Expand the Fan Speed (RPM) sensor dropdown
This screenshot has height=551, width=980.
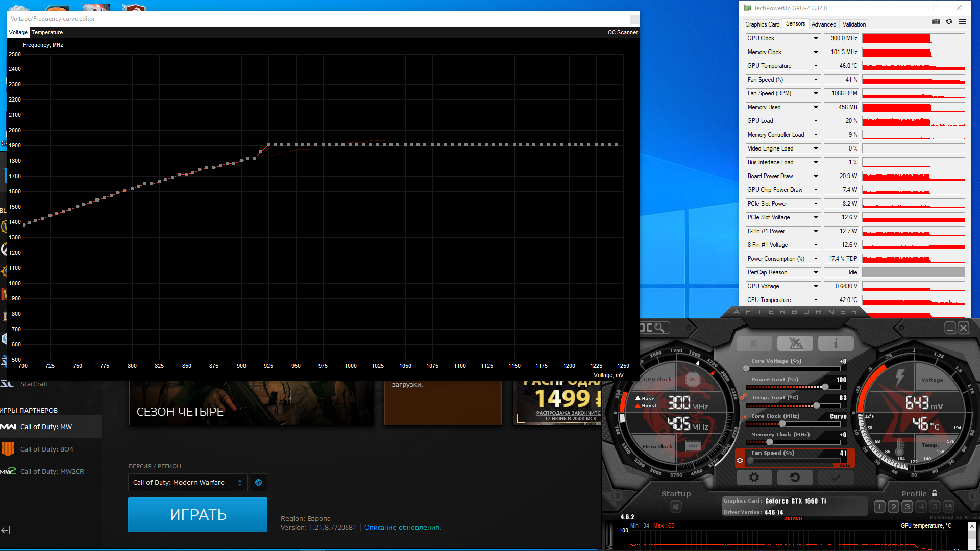point(816,93)
